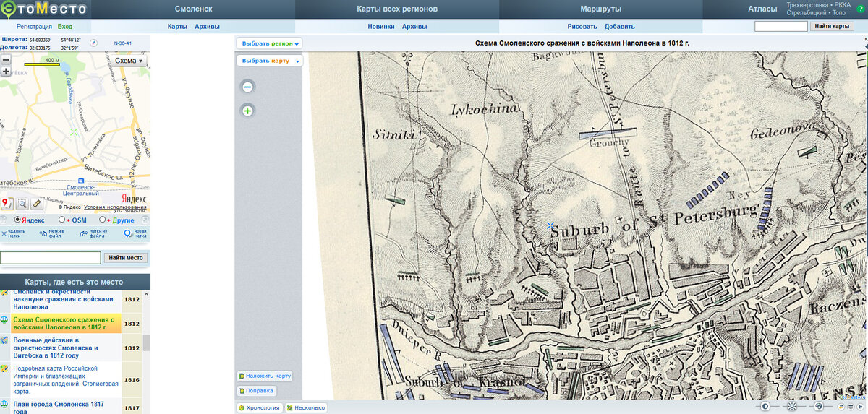Open Карты всех регионов menu
This screenshot has width=868, height=414.
point(397,9)
